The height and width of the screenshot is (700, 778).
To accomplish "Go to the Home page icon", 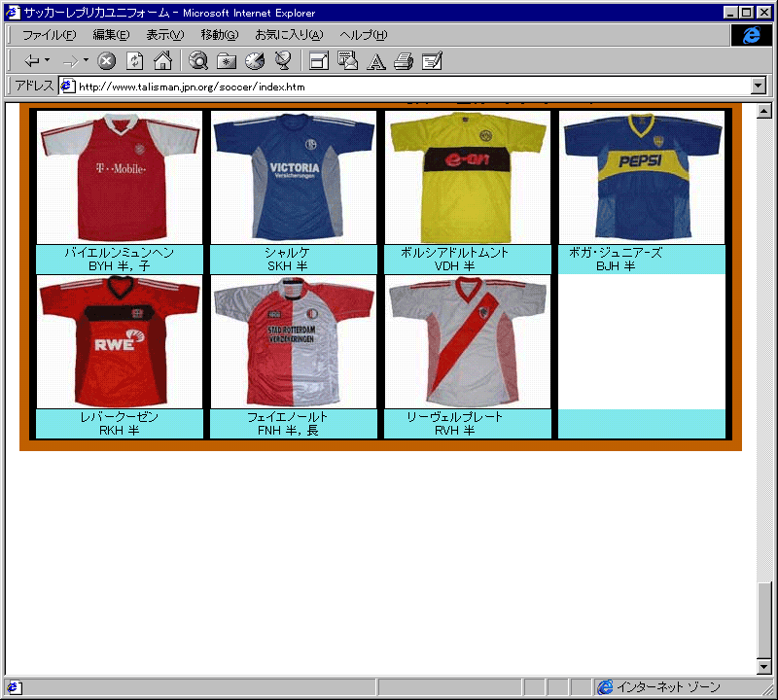I will tap(162, 61).
